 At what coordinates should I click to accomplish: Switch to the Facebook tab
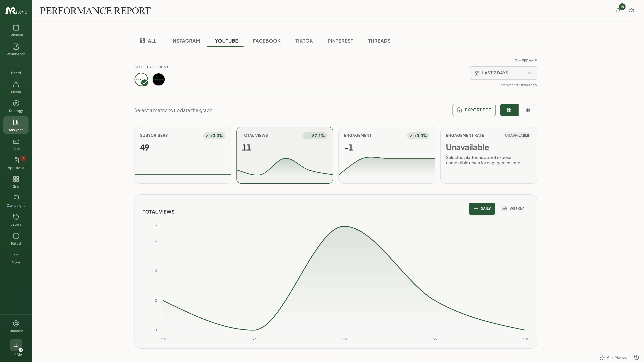point(266,41)
